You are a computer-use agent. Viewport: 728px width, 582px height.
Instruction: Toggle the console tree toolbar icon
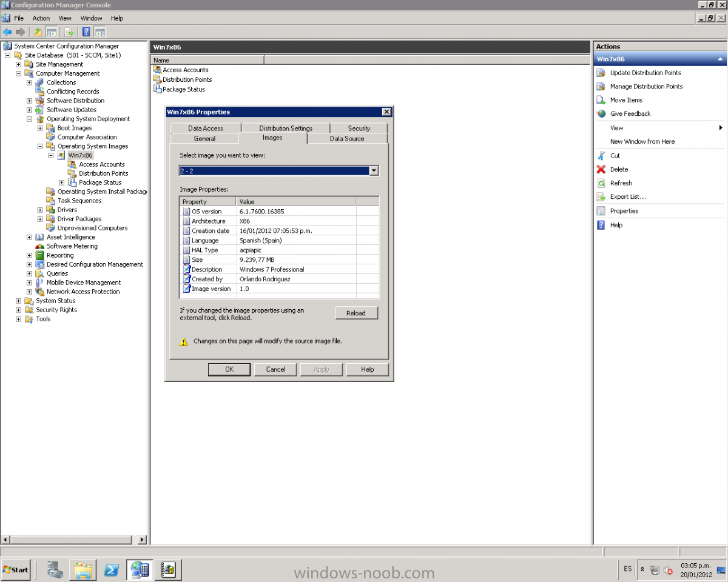[x=52, y=32]
